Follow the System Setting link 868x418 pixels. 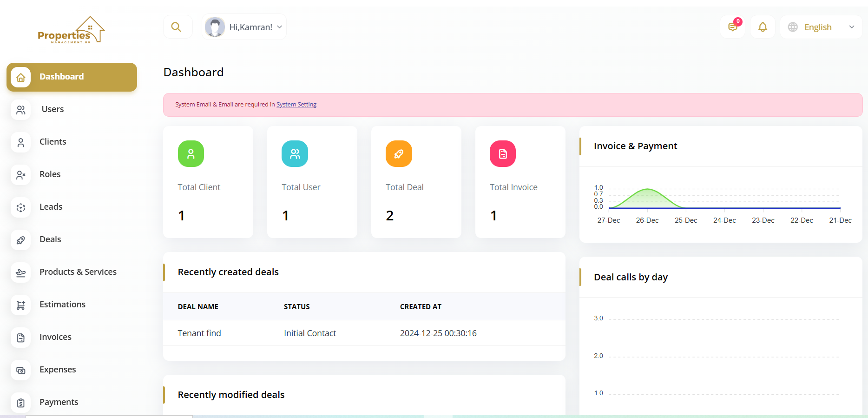point(296,105)
